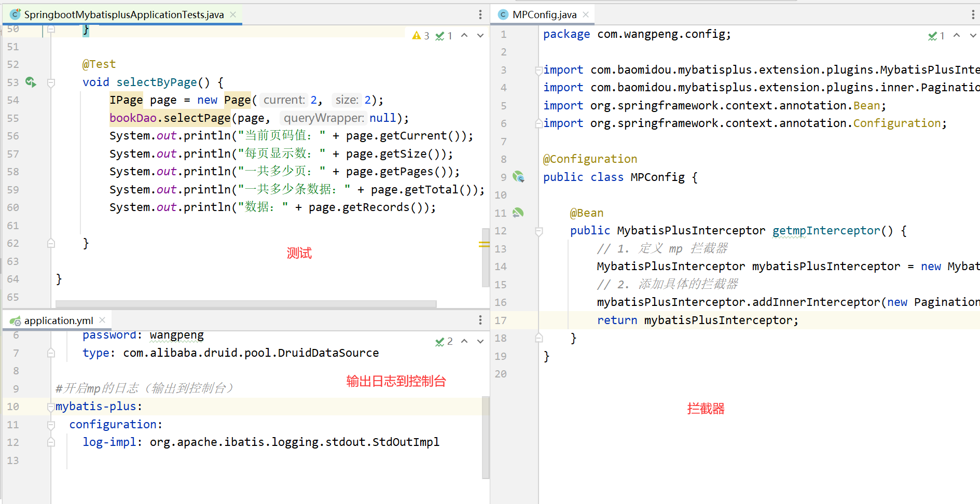Open tab options menu for MPConfig.java pane
The width and height of the screenshot is (980, 504).
coord(973,15)
